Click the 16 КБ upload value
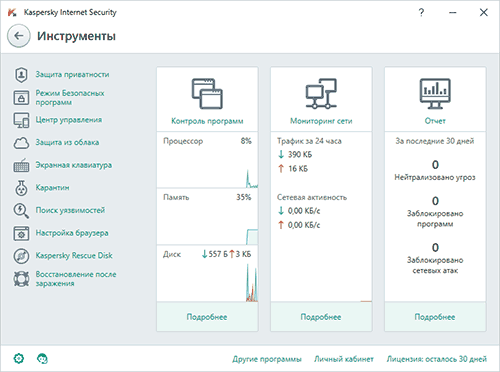500x372 pixels. pos(298,169)
